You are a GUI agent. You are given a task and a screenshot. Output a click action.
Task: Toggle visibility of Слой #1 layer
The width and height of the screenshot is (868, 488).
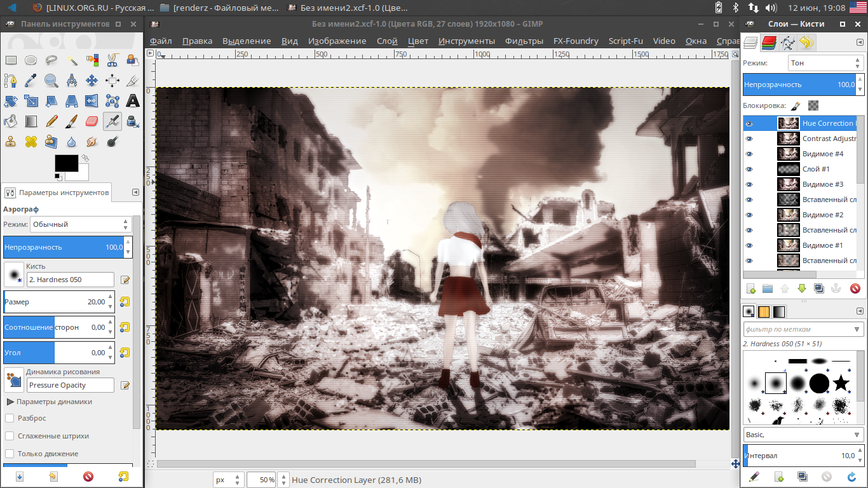749,169
